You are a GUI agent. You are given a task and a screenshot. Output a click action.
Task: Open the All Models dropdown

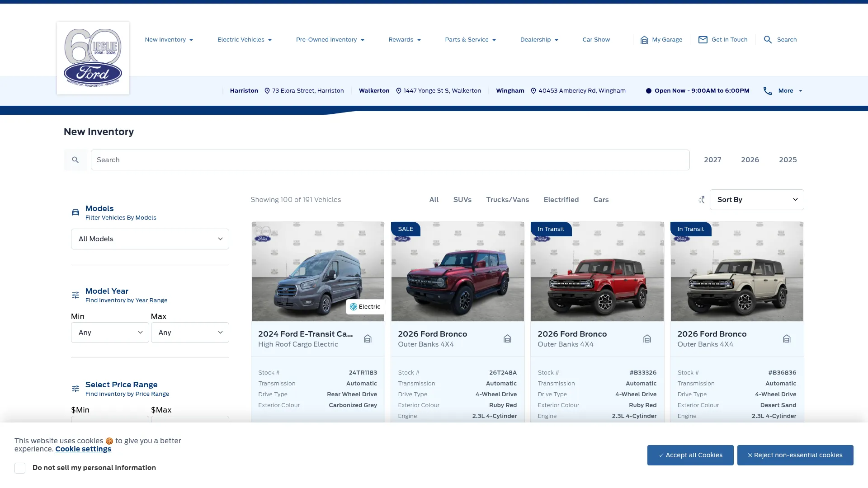tap(150, 239)
